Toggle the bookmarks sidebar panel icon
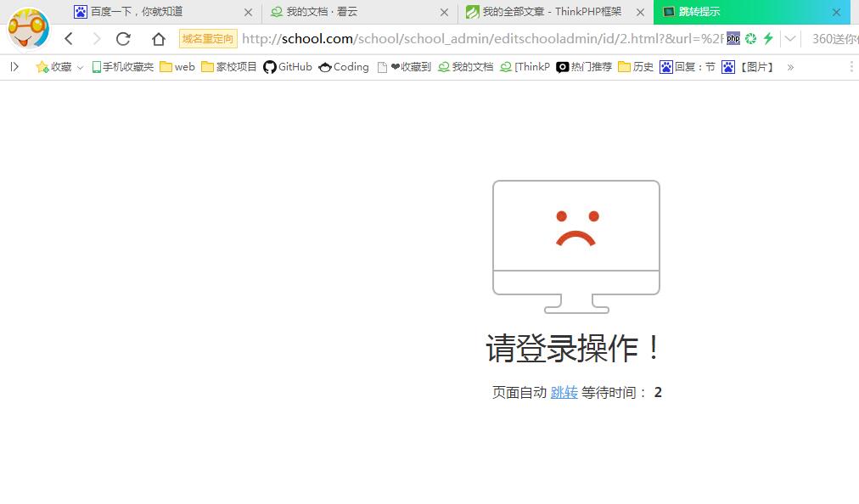 (14, 67)
